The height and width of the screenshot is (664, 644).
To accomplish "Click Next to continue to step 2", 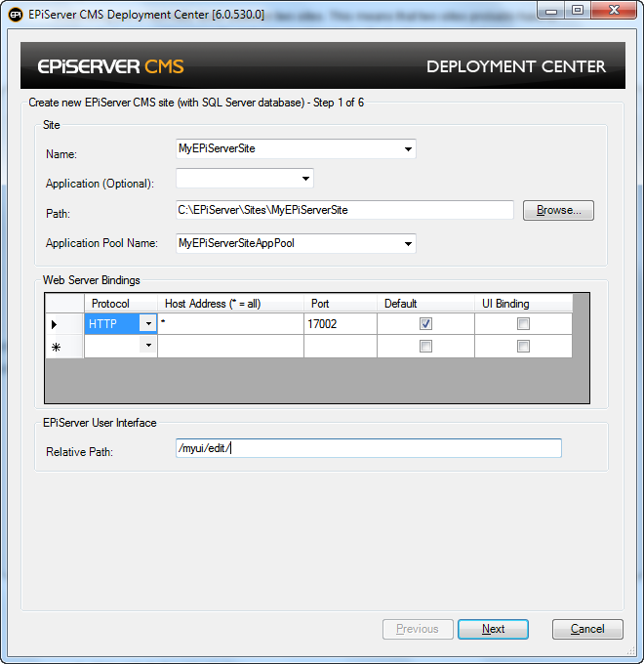I will click(493, 629).
